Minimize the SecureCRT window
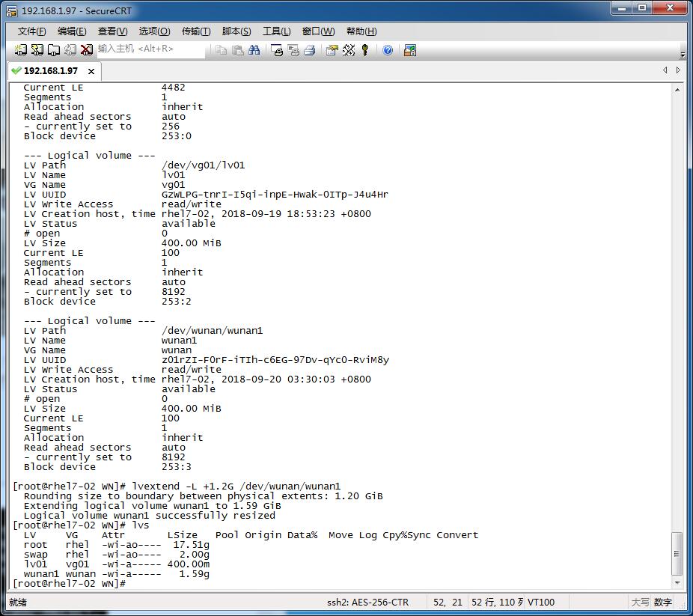The width and height of the screenshot is (693, 616). 622,8
